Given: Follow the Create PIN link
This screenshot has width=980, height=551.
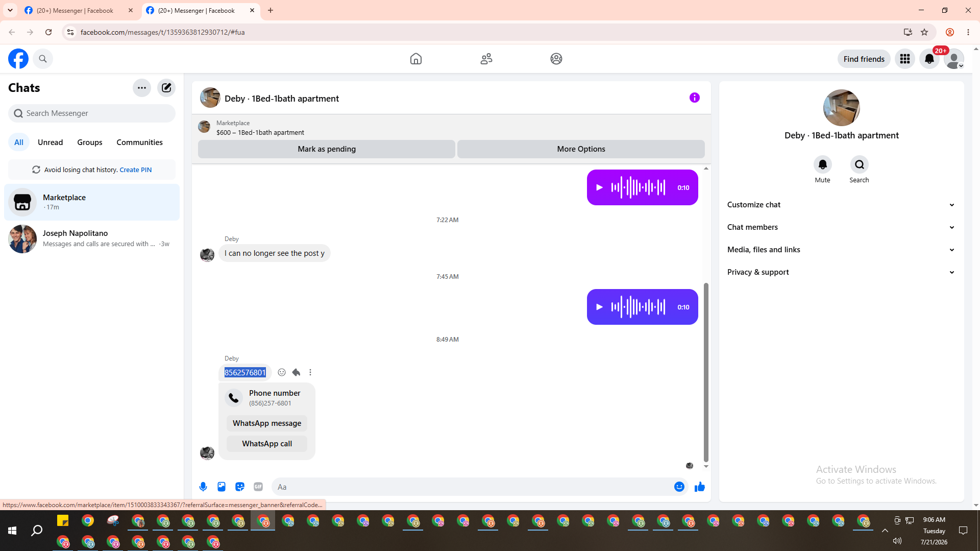Looking at the screenshot, I should (x=136, y=170).
